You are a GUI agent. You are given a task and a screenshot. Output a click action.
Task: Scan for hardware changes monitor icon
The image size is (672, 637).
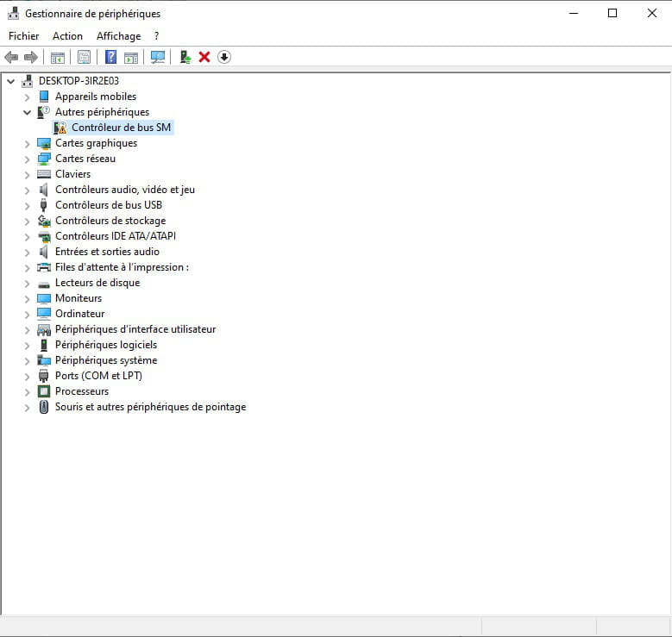[158, 57]
